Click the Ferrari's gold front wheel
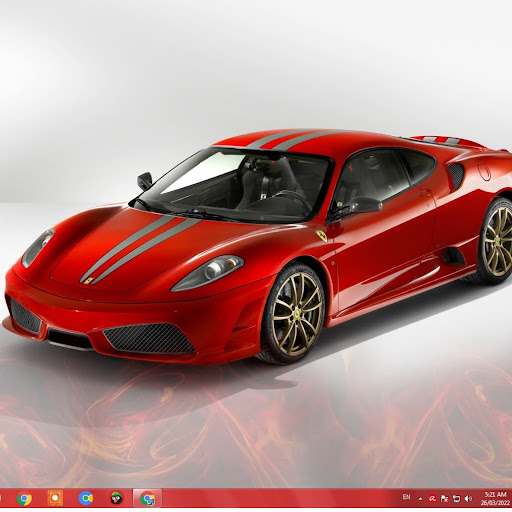 (297, 314)
